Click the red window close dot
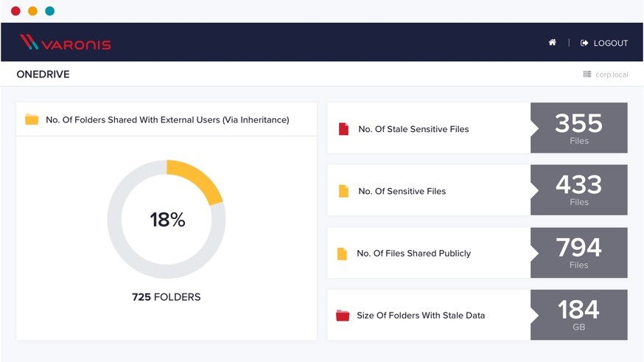644x362 pixels. [x=15, y=11]
